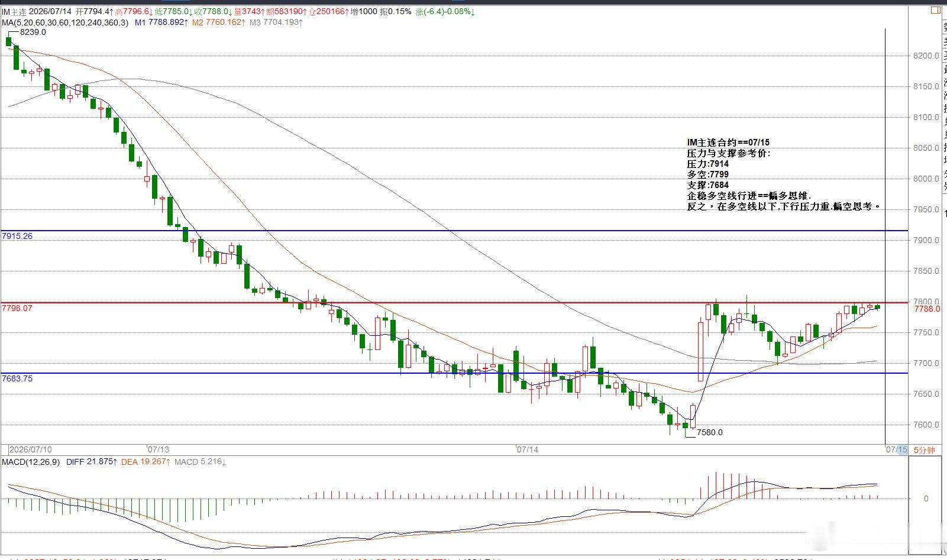Open the MACD(12,26,9) indicator label
The image size is (947, 560).
(x=30, y=462)
